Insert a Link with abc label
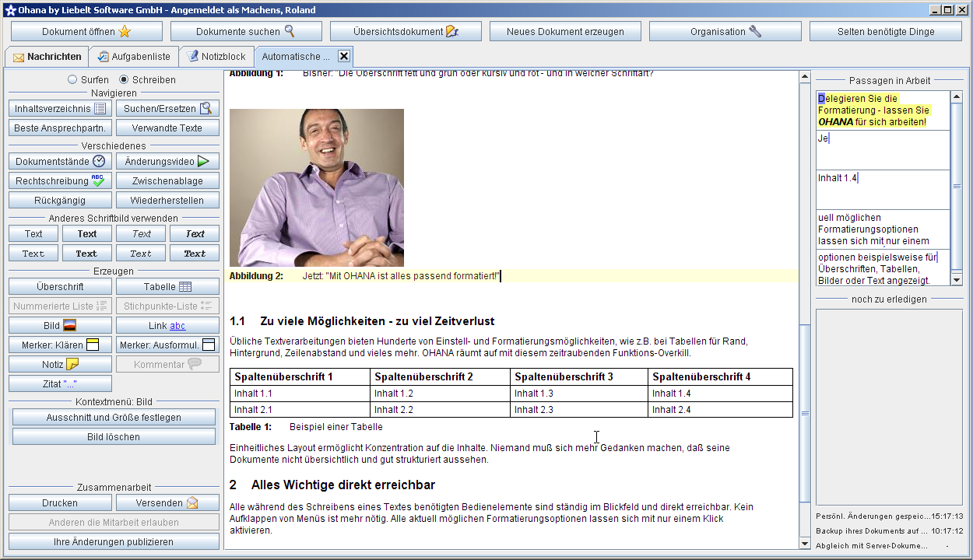Viewport: 973px width, 560px height. pos(167,326)
